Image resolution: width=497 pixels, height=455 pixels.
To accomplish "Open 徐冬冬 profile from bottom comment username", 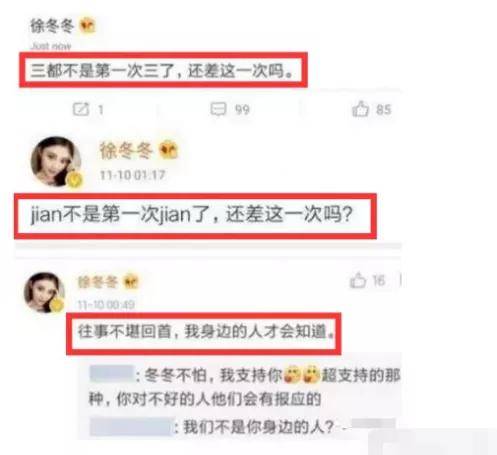I will 97,282.
